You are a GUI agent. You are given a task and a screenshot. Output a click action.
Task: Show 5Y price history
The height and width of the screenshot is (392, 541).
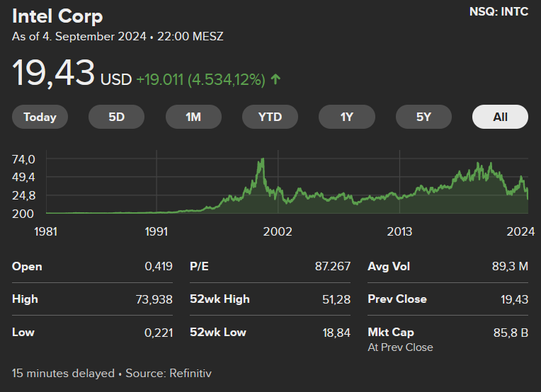click(x=423, y=117)
